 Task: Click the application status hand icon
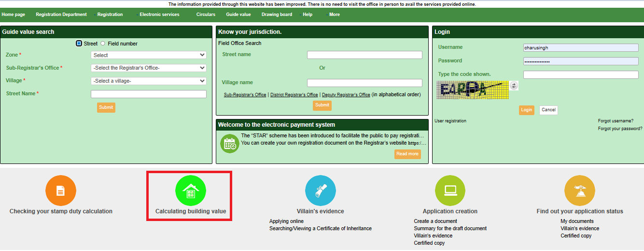pos(579,191)
